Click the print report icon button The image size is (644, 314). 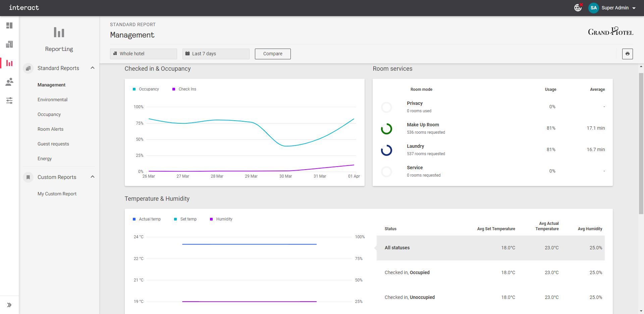628,54
